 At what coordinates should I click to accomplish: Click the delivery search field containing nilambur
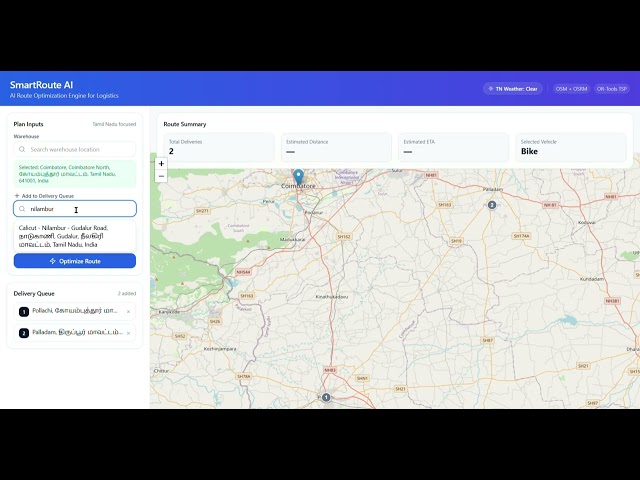(75, 209)
